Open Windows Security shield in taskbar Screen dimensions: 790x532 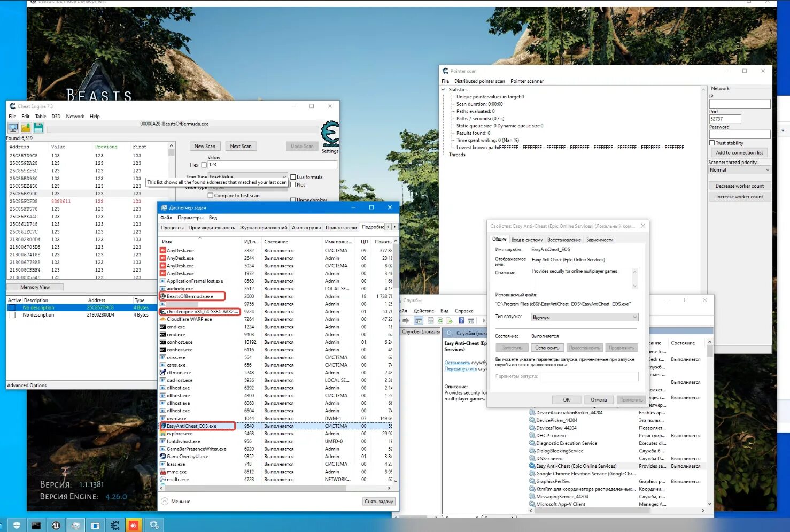point(17,526)
